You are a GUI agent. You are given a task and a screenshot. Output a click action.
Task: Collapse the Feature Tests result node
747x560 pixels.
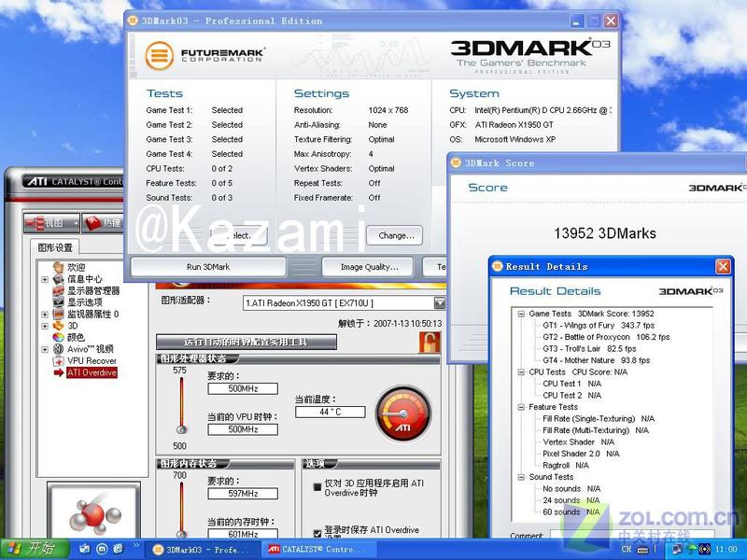[521, 407]
